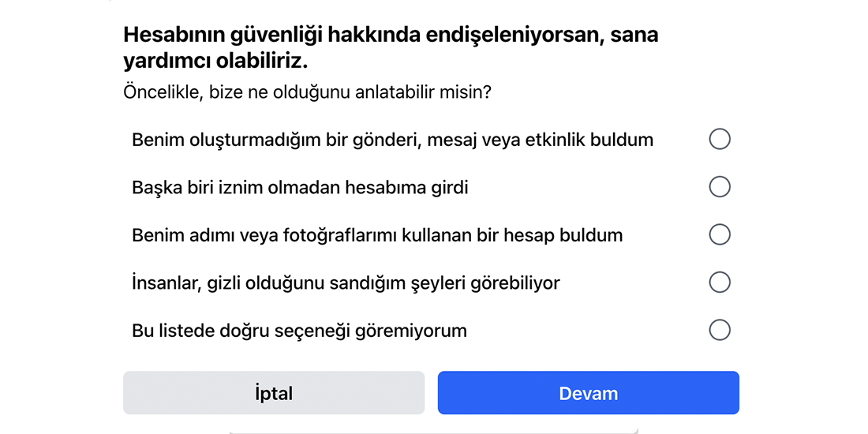
Task: Click the 'Devam' button
Action: pos(589,393)
